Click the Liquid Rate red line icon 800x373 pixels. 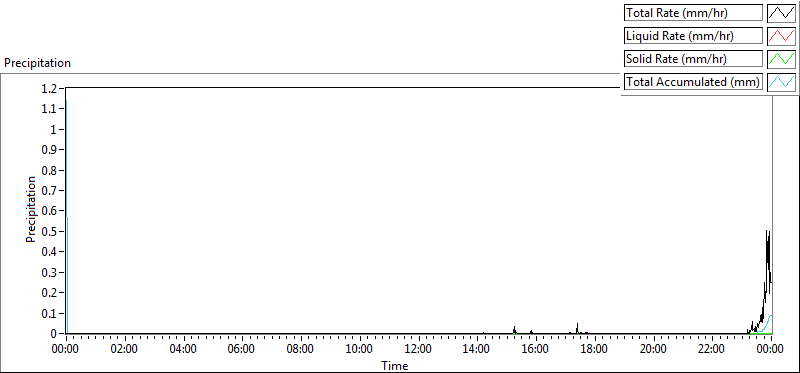pos(781,36)
